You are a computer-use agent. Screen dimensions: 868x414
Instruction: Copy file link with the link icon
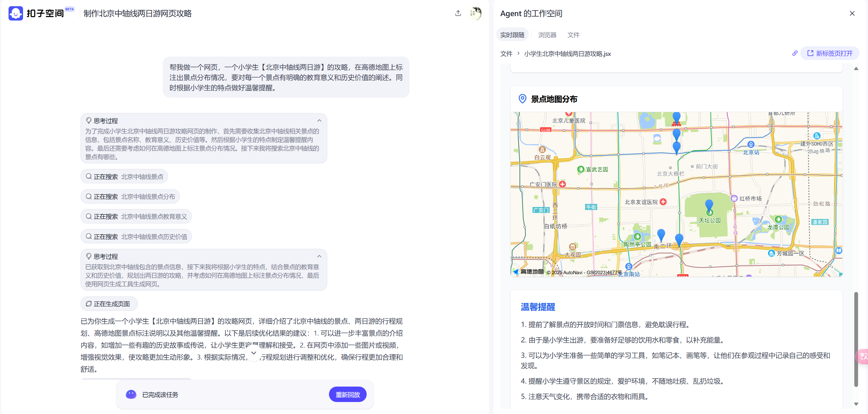point(795,53)
